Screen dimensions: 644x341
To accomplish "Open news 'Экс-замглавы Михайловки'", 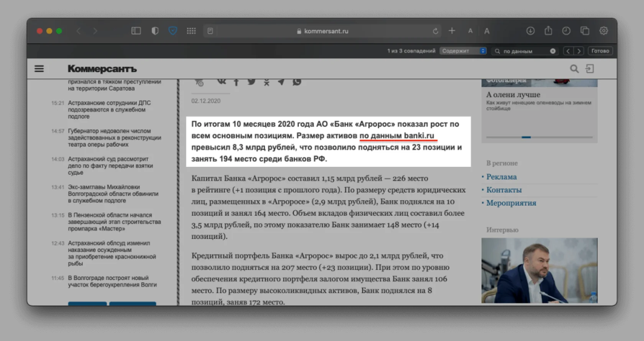I will point(113,194).
